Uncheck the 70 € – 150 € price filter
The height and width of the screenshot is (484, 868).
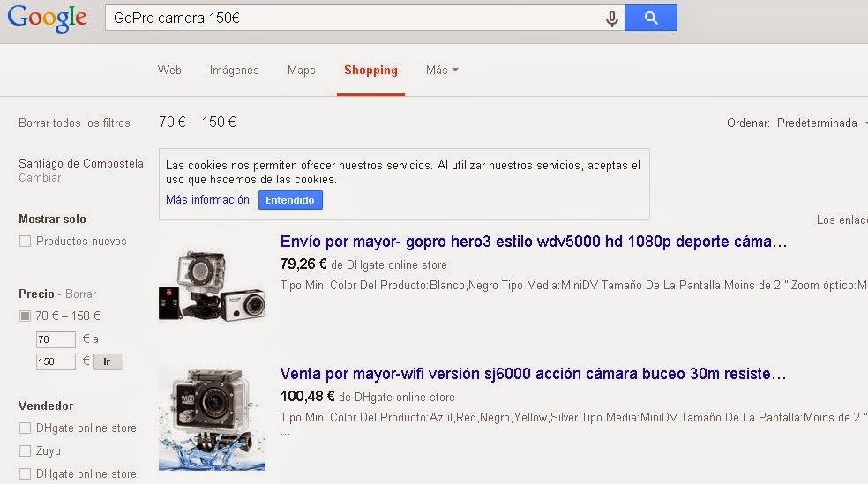pyautogui.click(x=25, y=316)
